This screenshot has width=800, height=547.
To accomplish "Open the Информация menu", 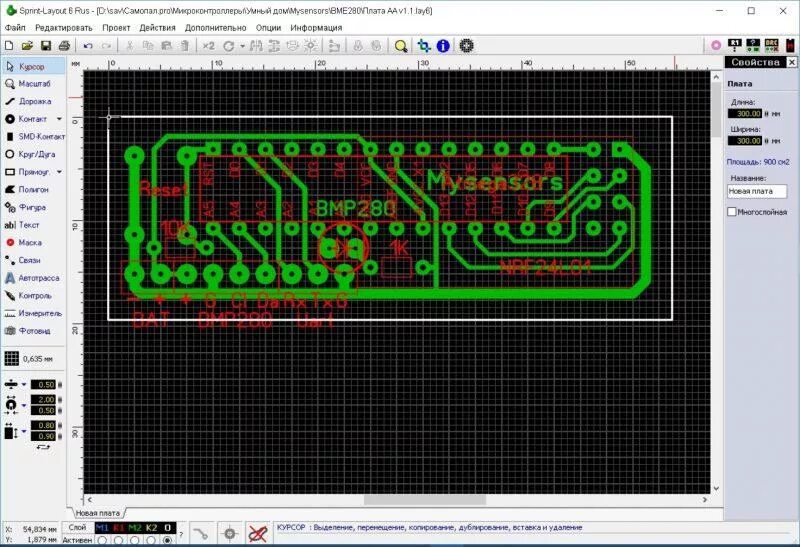I will point(316,28).
